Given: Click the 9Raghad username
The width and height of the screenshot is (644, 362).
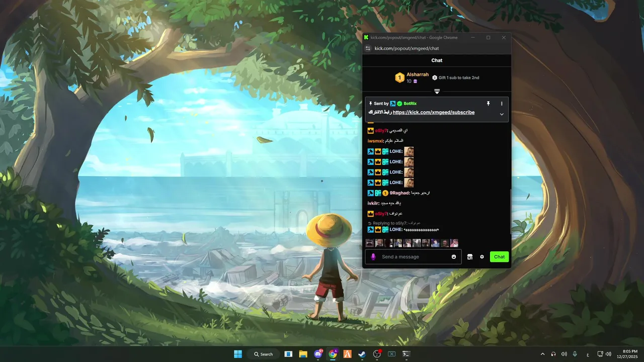Looking at the screenshot, I should coord(399,193).
